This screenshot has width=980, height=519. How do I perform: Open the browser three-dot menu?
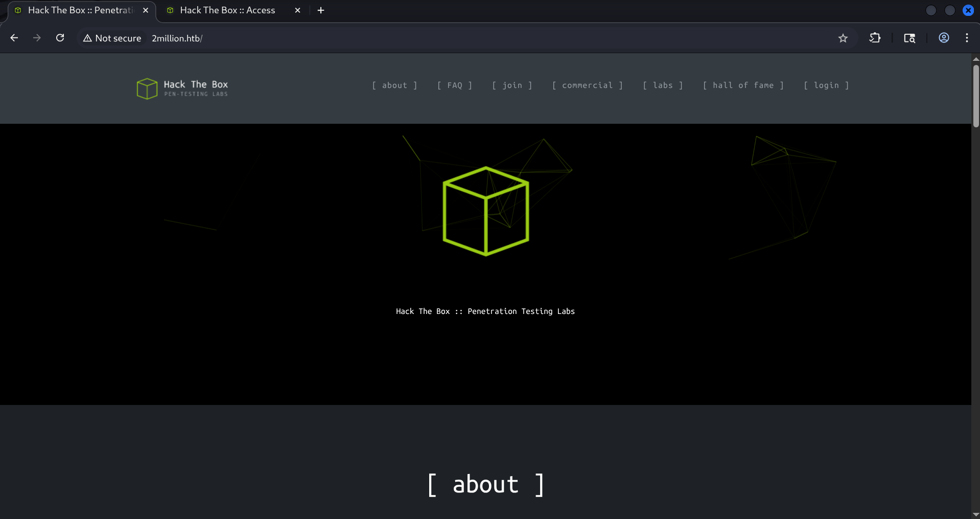[967, 38]
